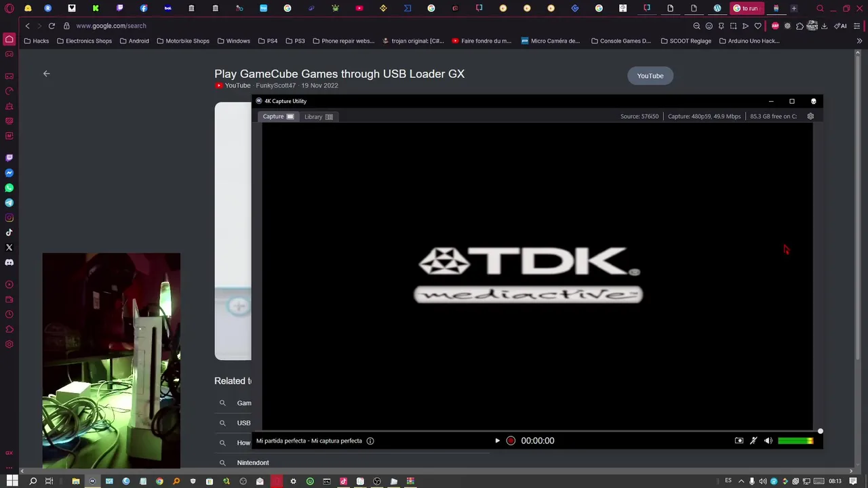The width and height of the screenshot is (868, 488).
Task: Click the webcam thumbnail showing the Wii console
Action: pos(111,361)
